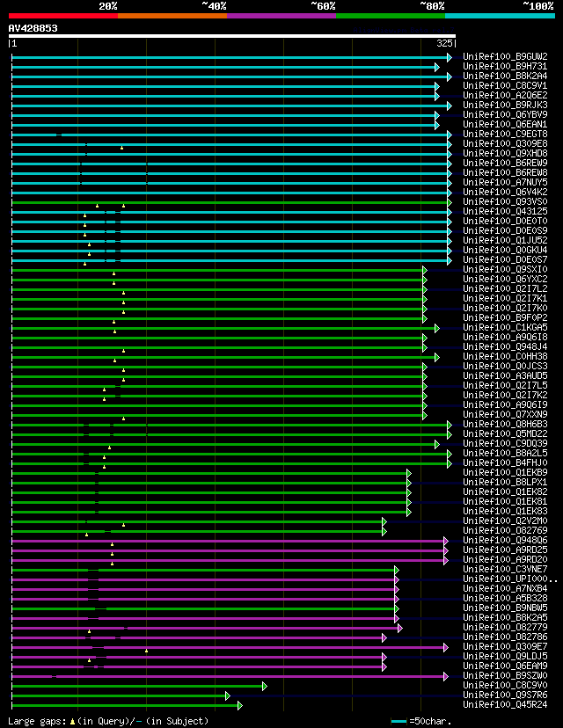
Task: Select the UniRef100_B6REW8 label
Action: 506,172
